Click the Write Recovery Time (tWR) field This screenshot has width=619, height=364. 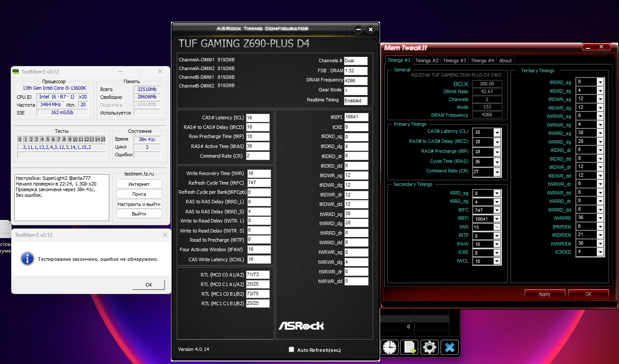pyautogui.click(x=259, y=174)
